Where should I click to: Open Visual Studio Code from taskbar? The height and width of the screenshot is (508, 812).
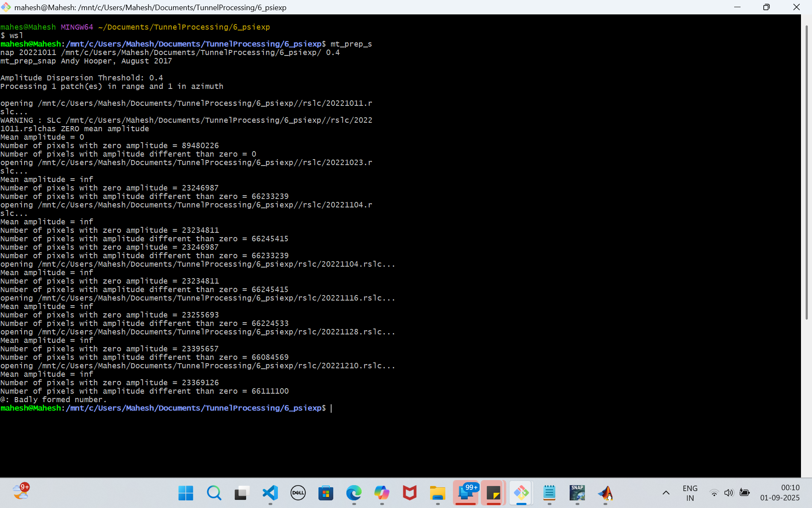coord(270,493)
